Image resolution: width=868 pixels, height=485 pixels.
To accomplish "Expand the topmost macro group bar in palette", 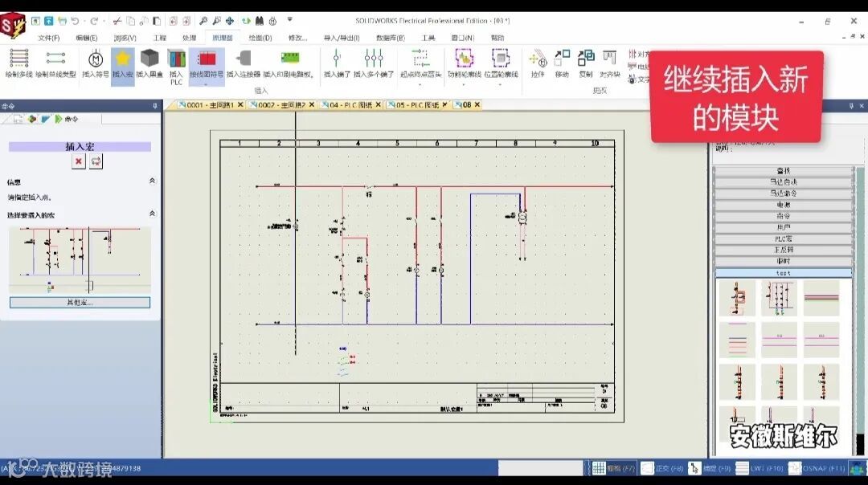I will click(x=784, y=171).
